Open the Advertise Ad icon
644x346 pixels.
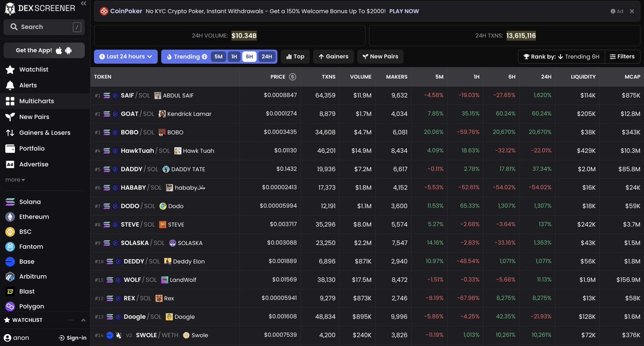coord(10,164)
